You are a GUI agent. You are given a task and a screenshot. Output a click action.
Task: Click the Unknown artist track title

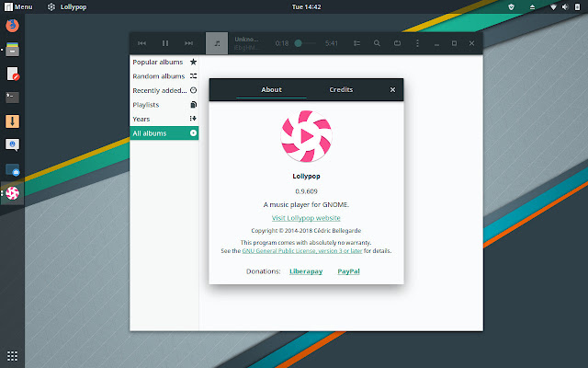pyautogui.click(x=246, y=39)
